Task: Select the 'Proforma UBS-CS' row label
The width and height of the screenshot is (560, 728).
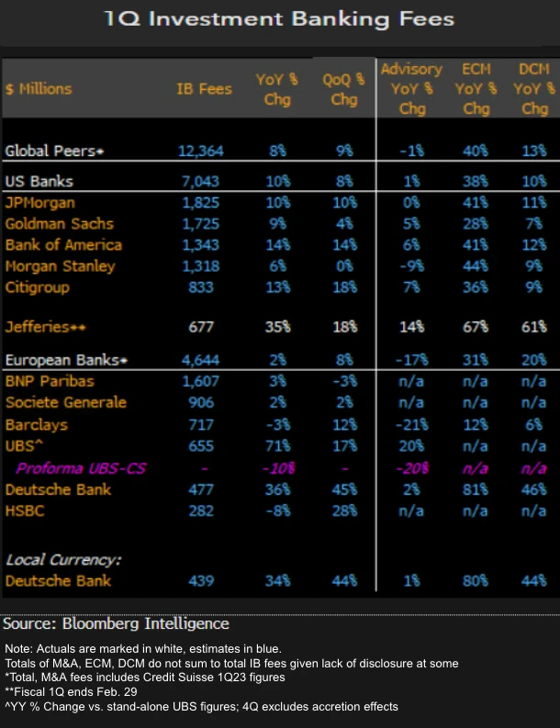Action: pos(81,468)
